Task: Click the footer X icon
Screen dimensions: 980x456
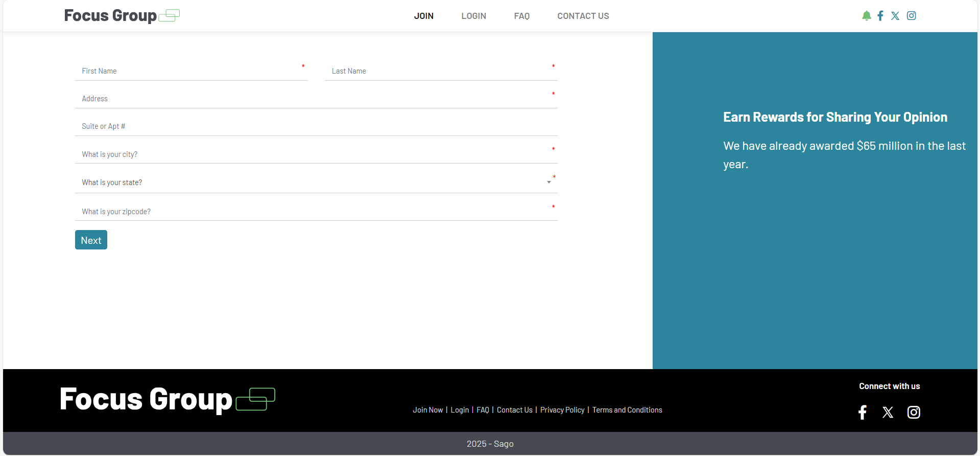Action: pyautogui.click(x=888, y=413)
